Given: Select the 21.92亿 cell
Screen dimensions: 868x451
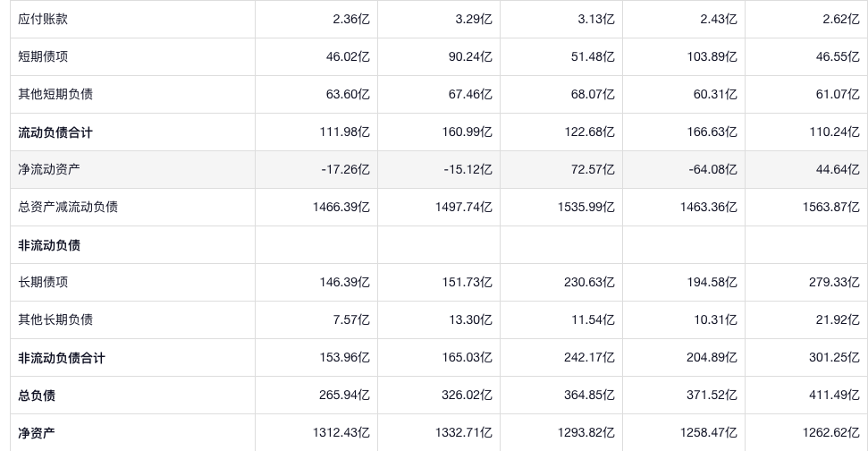Looking at the screenshot, I should click(x=837, y=319).
